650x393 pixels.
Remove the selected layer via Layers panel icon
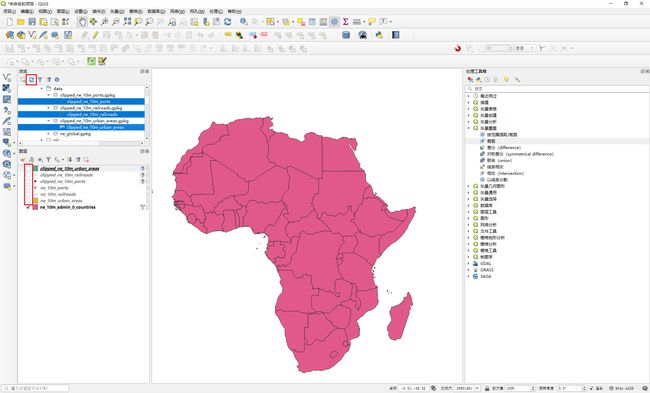click(86, 160)
